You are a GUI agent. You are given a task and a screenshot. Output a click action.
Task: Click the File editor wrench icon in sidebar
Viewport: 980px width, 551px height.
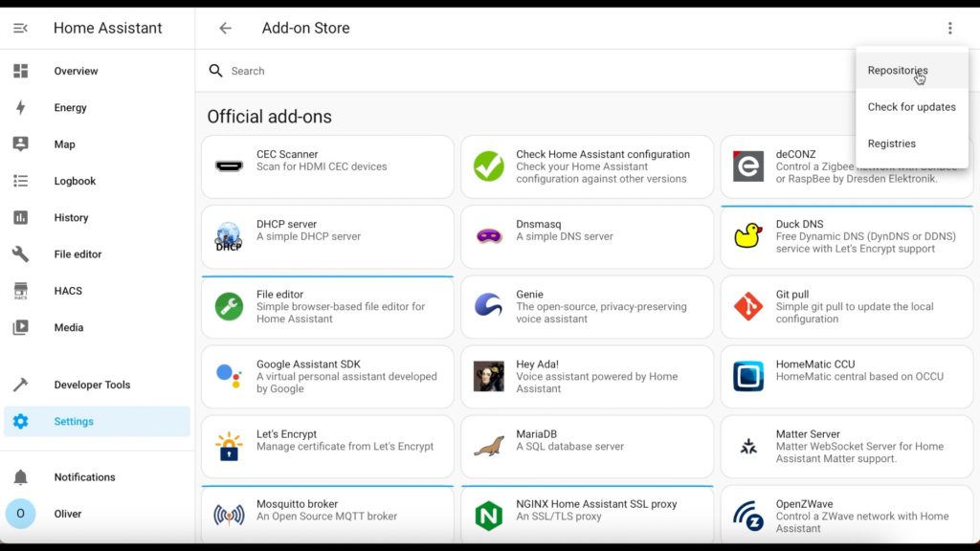(x=21, y=253)
